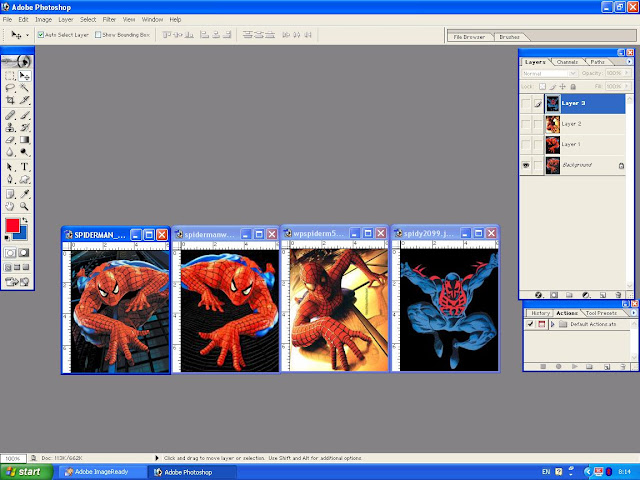640x480 pixels.
Task: Select the Zoom magnifier tool
Action: [24, 206]
